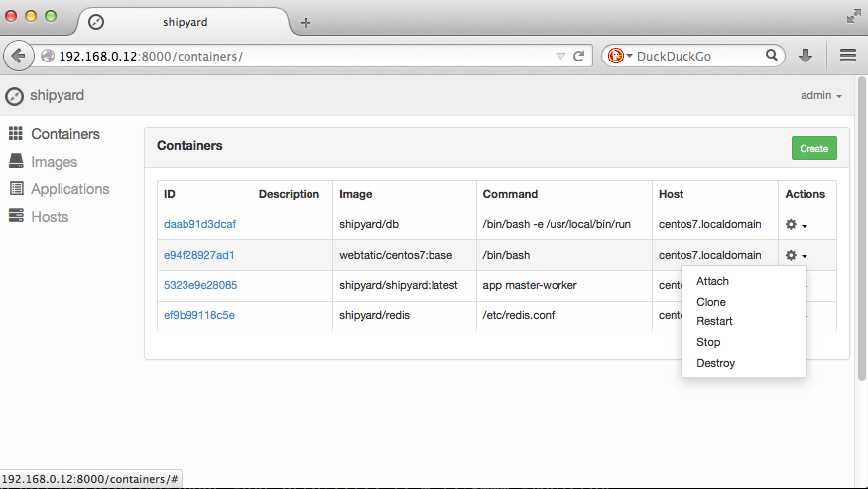Click the Containers grid icon in sidebar
868x489 pixels.
pos(16,133)
